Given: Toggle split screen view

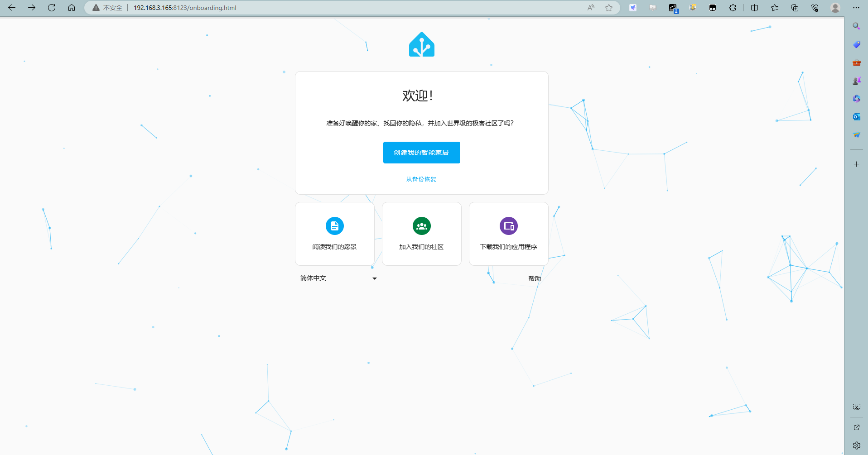Looking at the screenshot, I should point(754,8).
